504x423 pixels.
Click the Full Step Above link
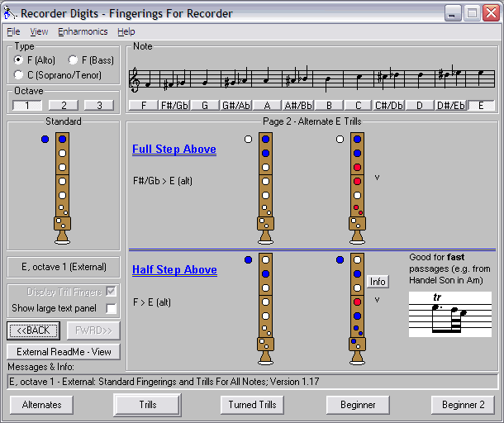174,150
